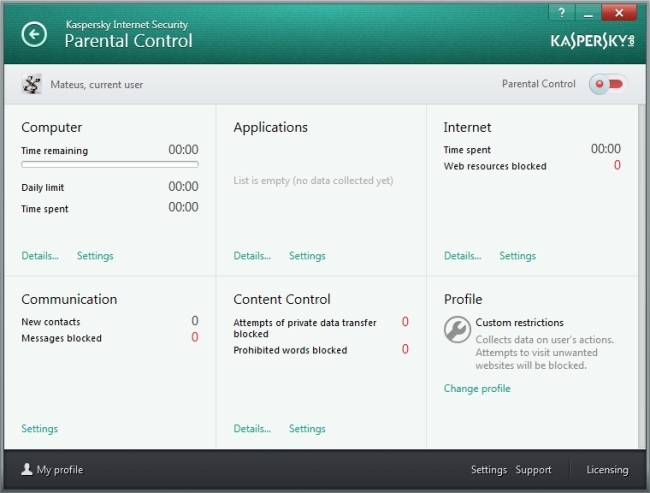Click the Change profile link
This screenshot has height=493, width=650.
477,389
